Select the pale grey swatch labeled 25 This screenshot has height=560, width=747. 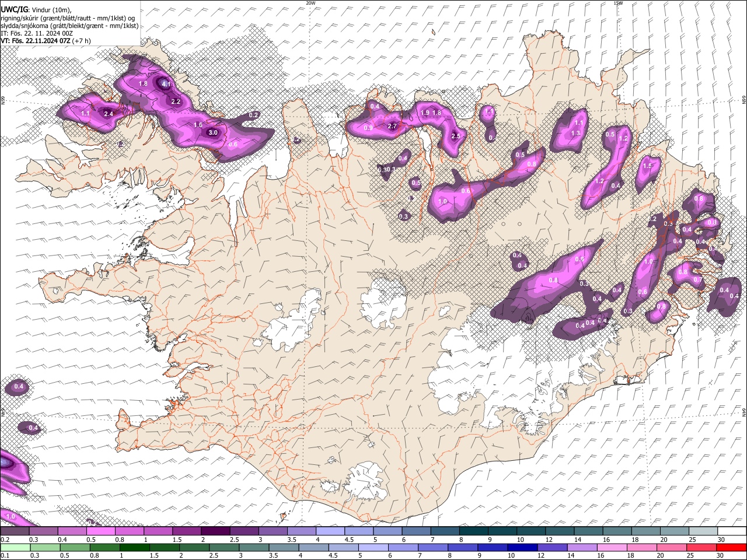point(703,531)
